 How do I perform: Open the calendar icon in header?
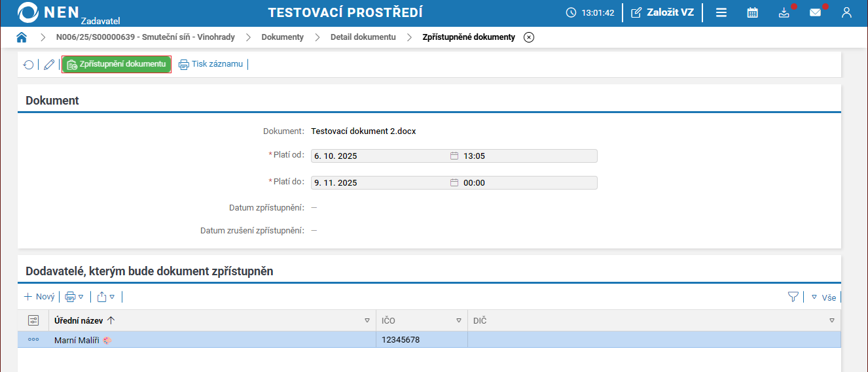click(x=753, y=12)
